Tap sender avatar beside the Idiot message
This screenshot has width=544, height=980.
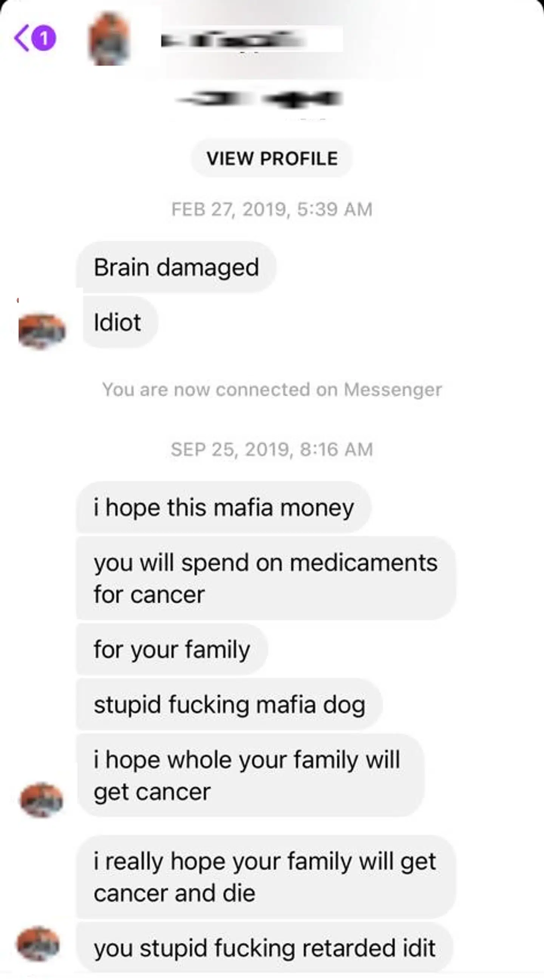[42, 330]
